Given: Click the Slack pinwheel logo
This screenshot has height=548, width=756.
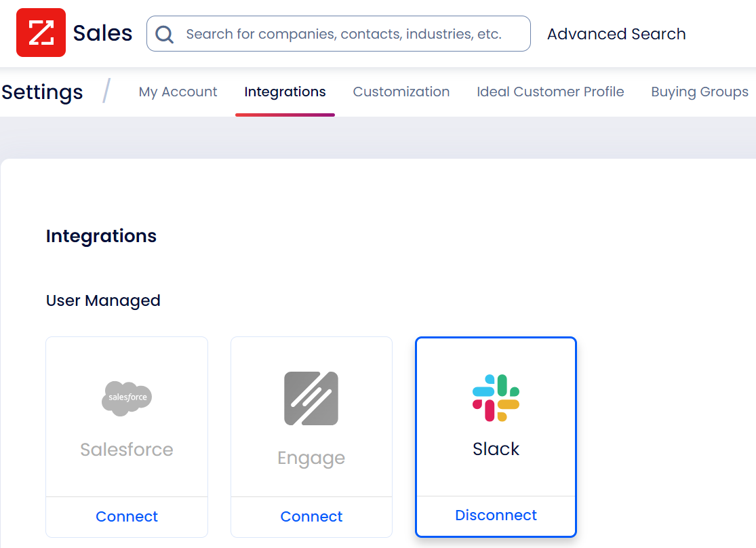Looking at the screenshot, I should coord(496,398).
